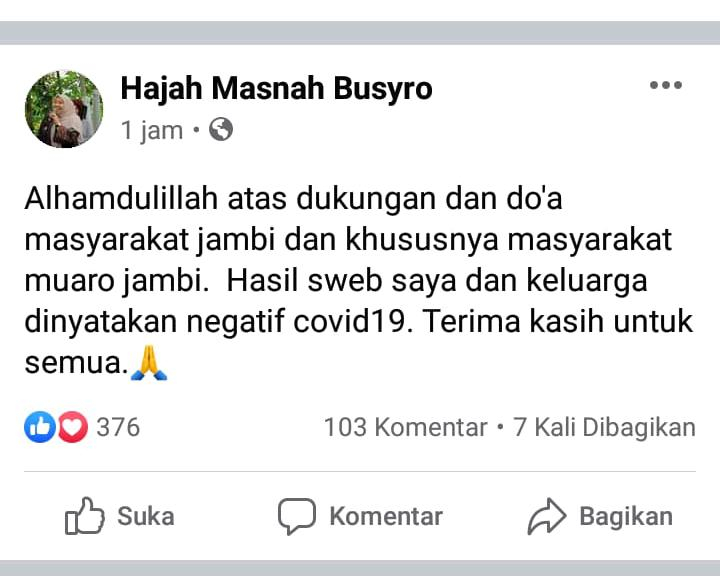The image size is (720, 576).
Task: Click the praying hands emoji
Action: pos(149,363)
